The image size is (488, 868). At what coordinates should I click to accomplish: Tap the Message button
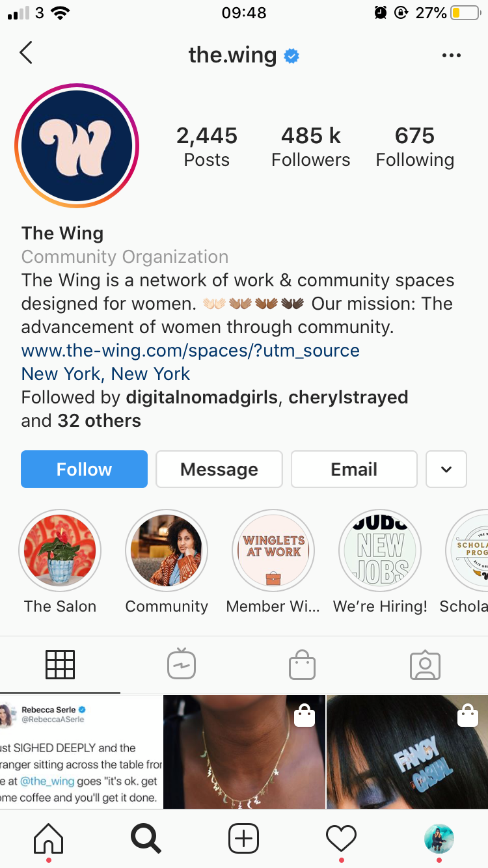219,469
